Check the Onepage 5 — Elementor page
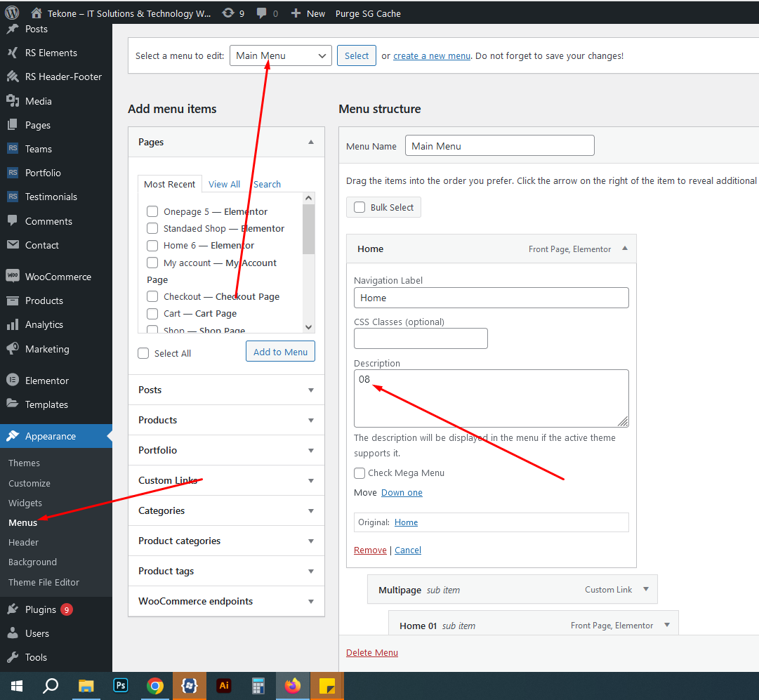This screenshot has height=700, width=759. click(x=152, y=211)
